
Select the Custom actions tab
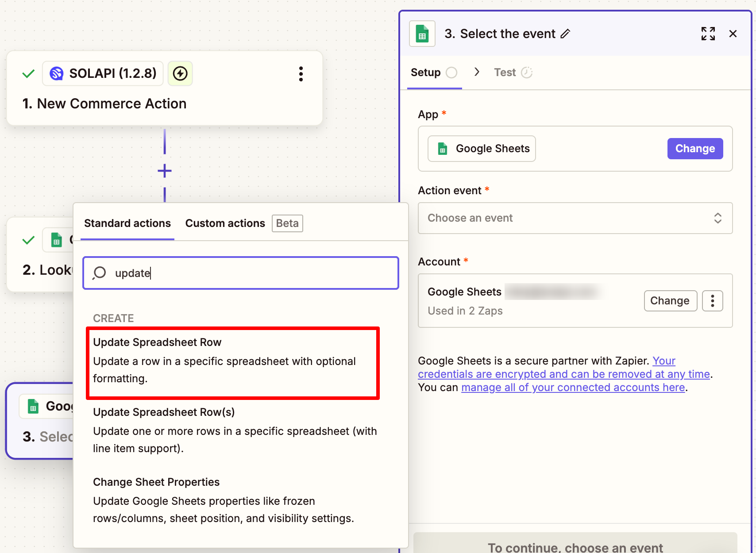225,223
